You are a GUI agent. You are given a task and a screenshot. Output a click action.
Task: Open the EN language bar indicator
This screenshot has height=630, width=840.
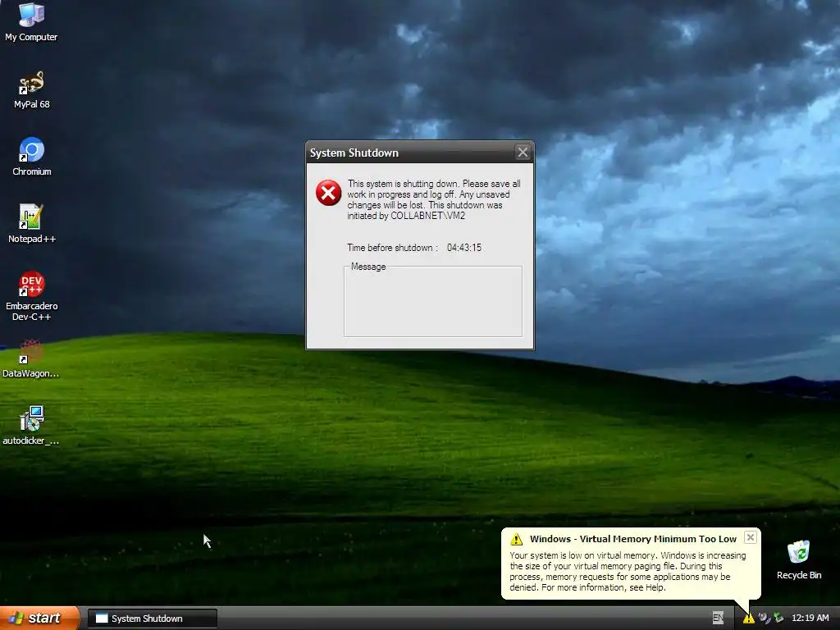[718, 619]
